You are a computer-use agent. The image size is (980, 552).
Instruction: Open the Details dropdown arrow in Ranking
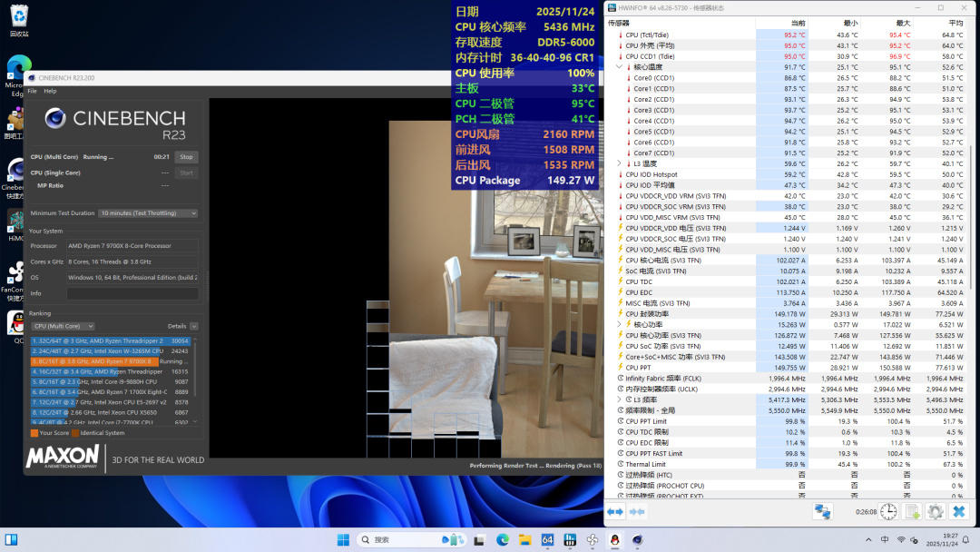click(194, 326)
